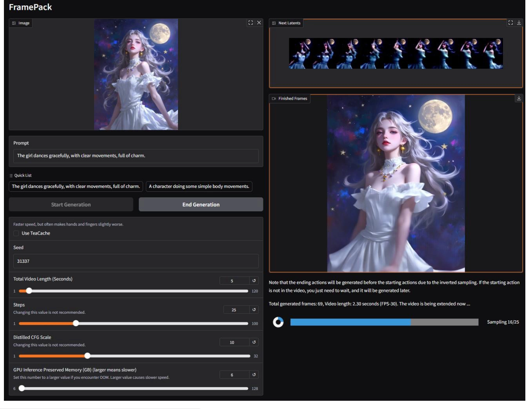The width and height of the screenshot is (532, 409).
Task: Download the Finished Frames video
Action: tap(519, 98)
